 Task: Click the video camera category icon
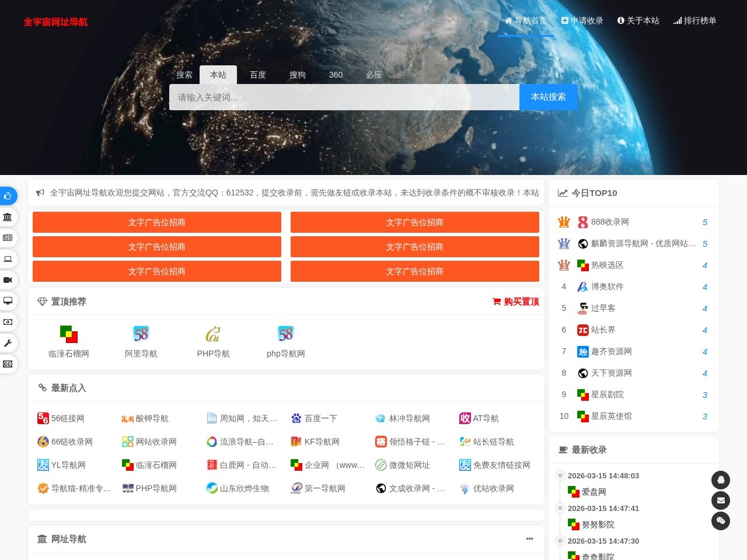8,280
